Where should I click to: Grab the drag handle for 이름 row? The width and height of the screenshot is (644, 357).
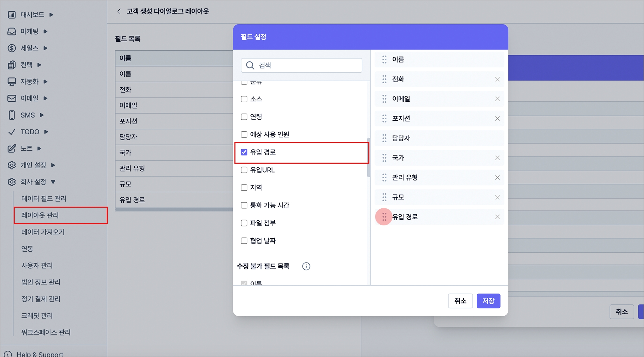tap(384, 59)
